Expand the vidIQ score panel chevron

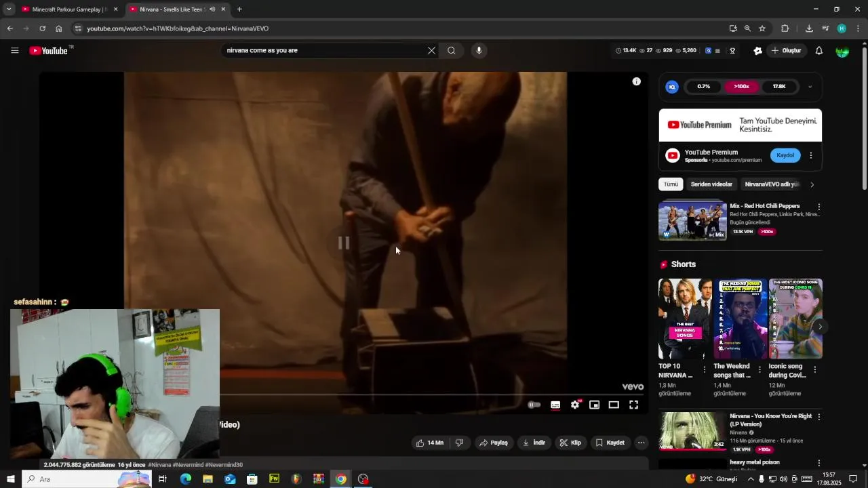tap(810, 87)
